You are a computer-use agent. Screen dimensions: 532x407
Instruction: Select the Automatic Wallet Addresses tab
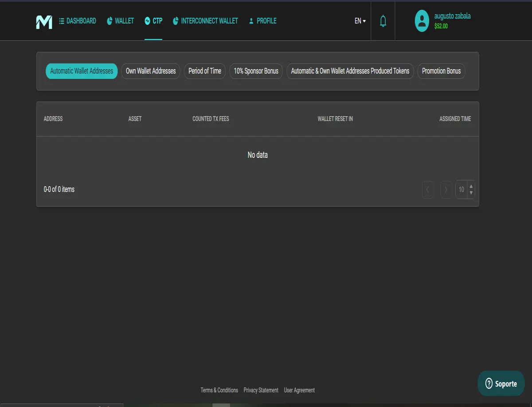(82, 71)
